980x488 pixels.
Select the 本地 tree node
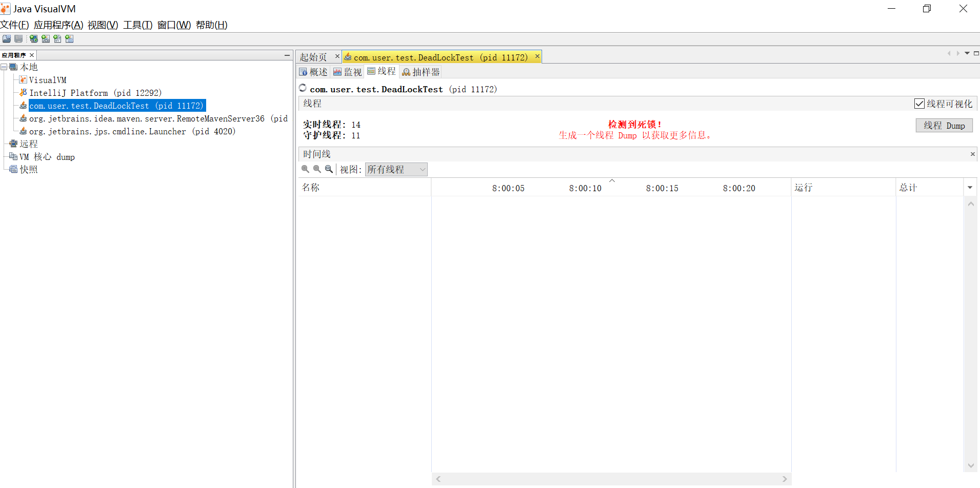coord(29,67)
